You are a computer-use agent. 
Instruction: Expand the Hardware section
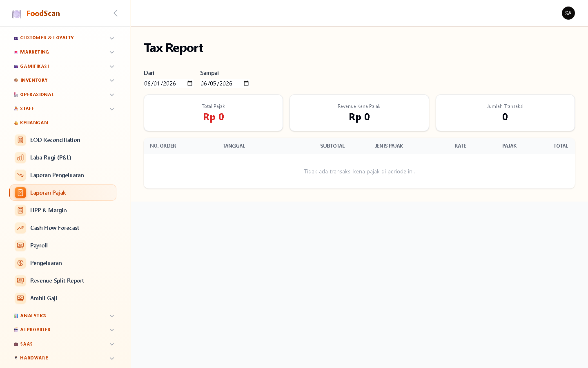pos(63,358)
